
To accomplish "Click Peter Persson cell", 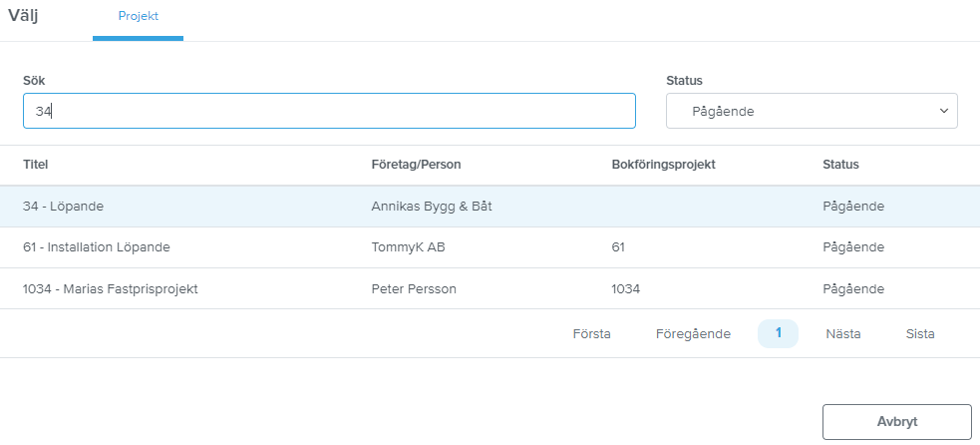I will point(414,289).
